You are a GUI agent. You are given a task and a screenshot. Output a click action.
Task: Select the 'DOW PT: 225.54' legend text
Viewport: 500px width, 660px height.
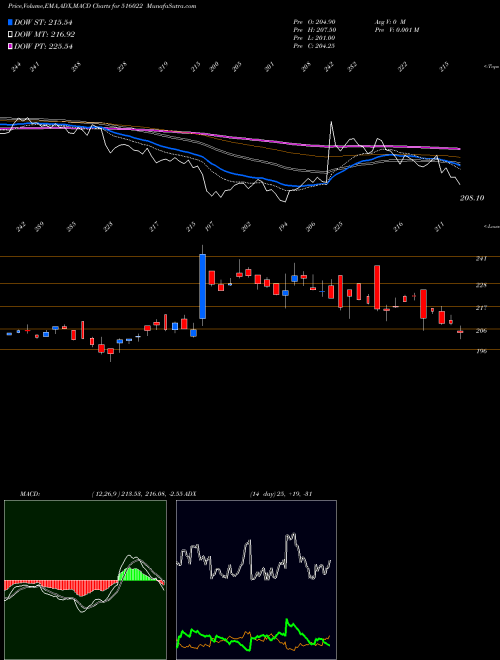(43, 46)
